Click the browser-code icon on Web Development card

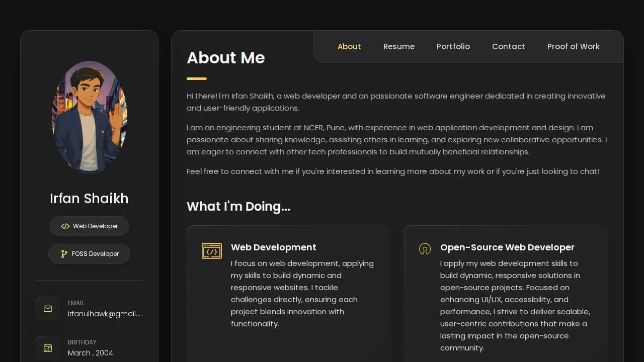[x=212, y=250]
